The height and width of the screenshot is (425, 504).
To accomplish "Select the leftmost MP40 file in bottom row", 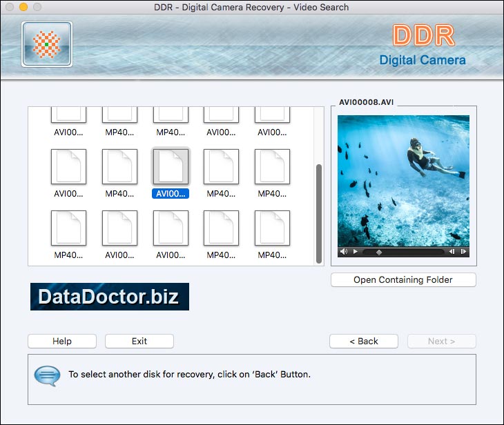I will click(68, 229).
